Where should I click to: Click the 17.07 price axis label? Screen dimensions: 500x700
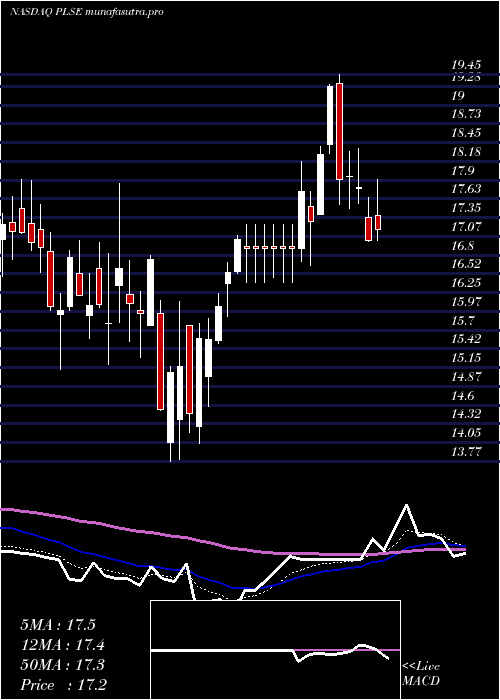pos(466,226)
